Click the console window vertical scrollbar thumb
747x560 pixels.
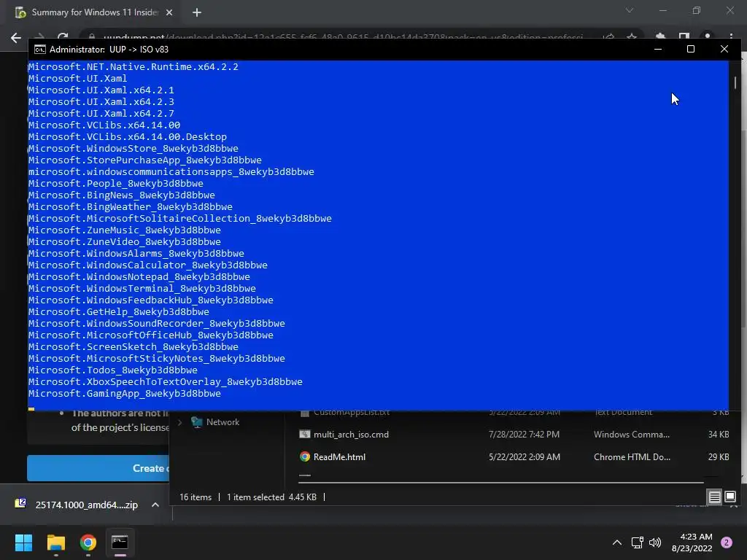(x=735, y=83)
